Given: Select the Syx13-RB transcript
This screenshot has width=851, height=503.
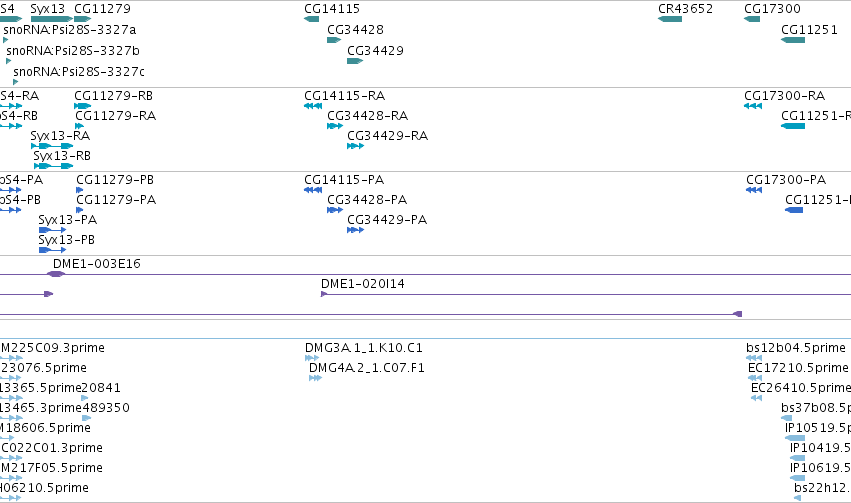Looking at the screenshot, I should 53,165.
